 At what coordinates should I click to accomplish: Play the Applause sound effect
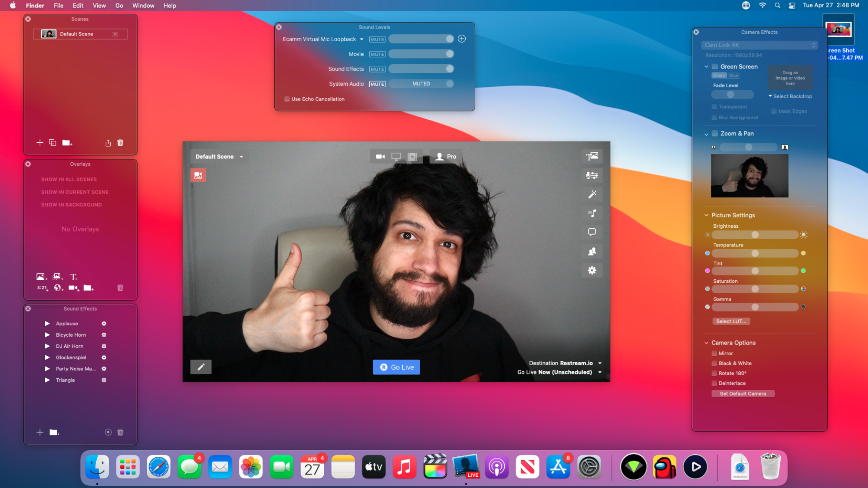click(47, 324)
